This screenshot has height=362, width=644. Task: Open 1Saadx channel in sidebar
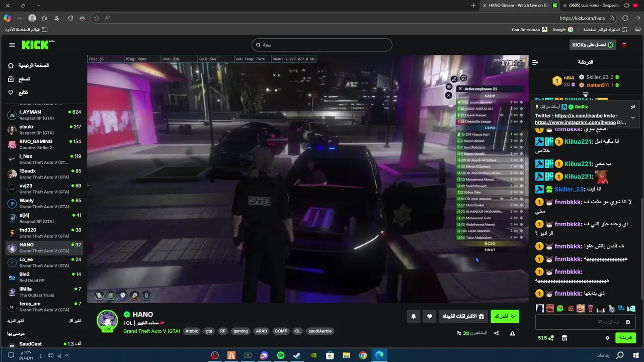(43, 173)
